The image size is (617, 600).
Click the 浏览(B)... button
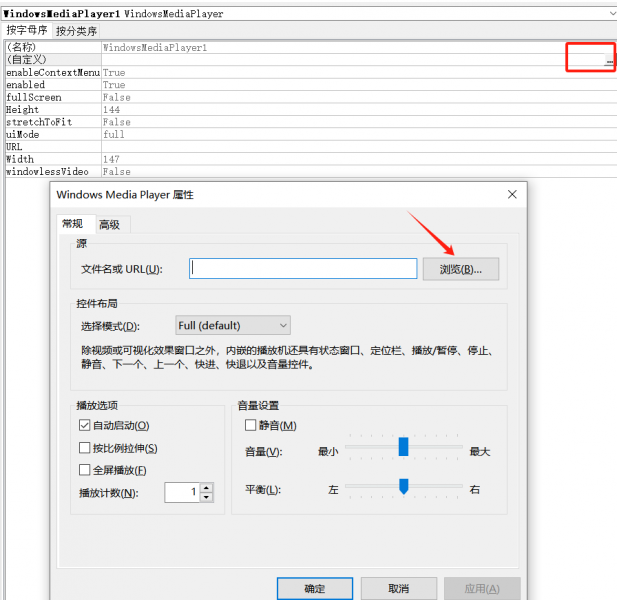tap(461, 269)
